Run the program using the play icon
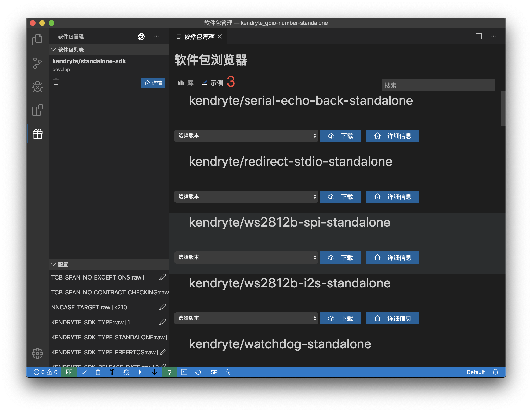The image size is (532, 412). point(140,372)
